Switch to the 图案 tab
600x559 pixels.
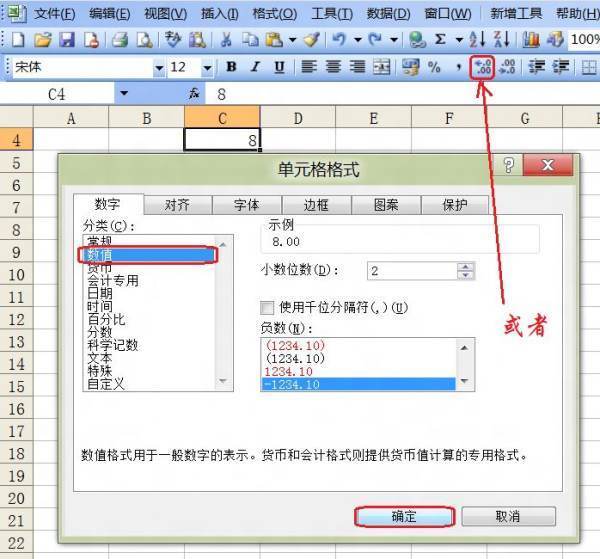tap(386, 205)
